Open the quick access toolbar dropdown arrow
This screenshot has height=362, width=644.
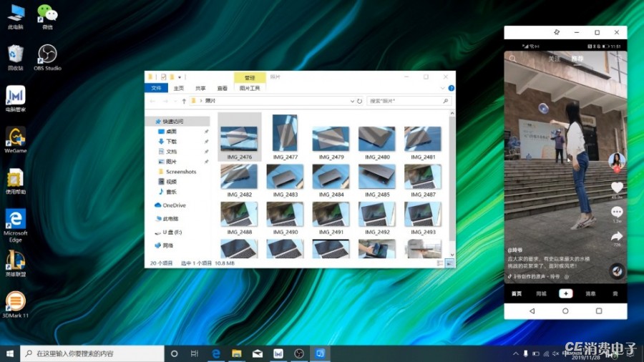[x=180, y=77]
